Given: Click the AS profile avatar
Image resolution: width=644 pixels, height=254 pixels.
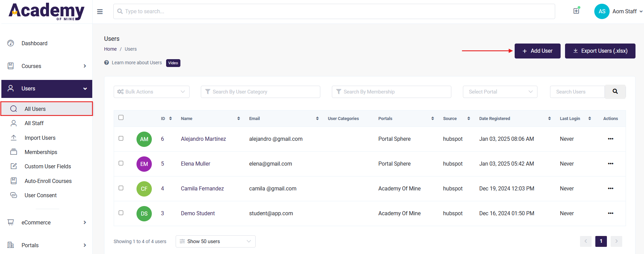Looking at the screenshot, I should coord(601,12).
